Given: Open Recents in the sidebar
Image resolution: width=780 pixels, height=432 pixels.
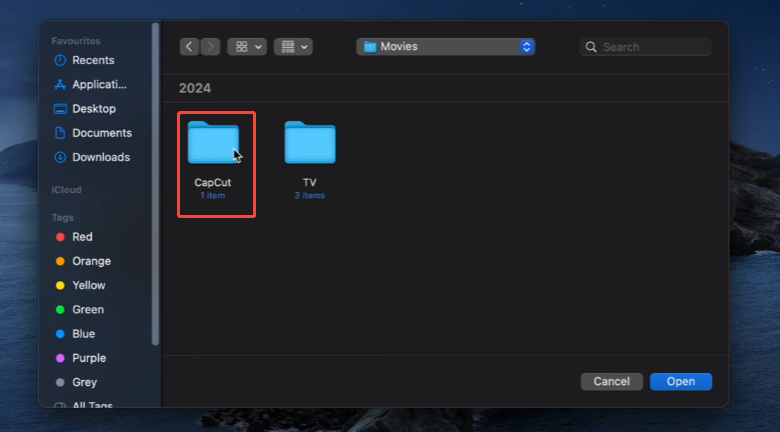Looking at the screenshot, I should 93,60.
